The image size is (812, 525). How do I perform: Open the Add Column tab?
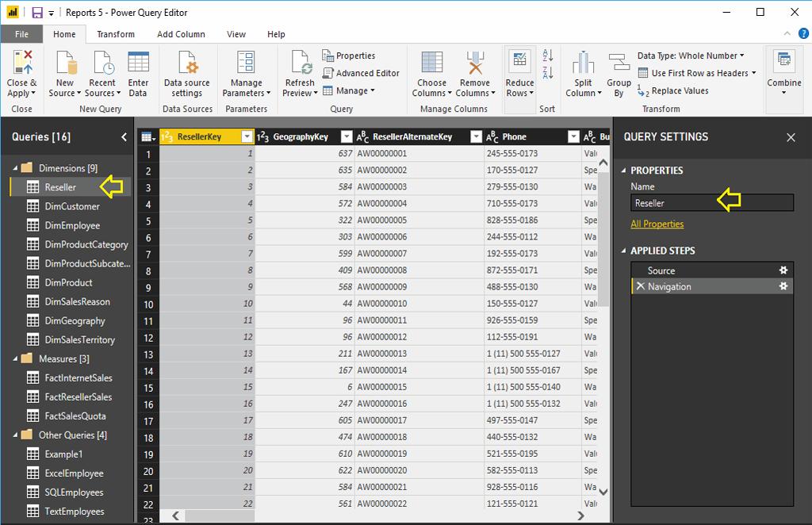181,34
